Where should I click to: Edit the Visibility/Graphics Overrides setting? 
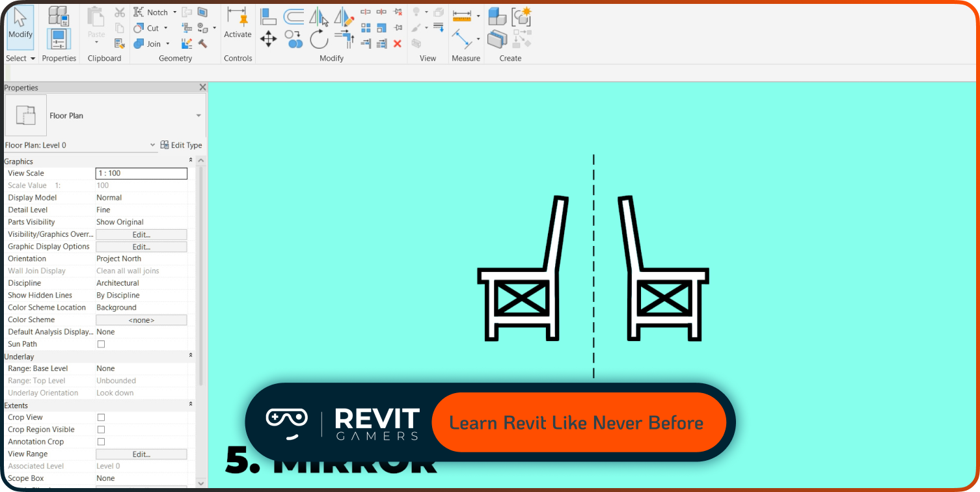tap(141, 234)
